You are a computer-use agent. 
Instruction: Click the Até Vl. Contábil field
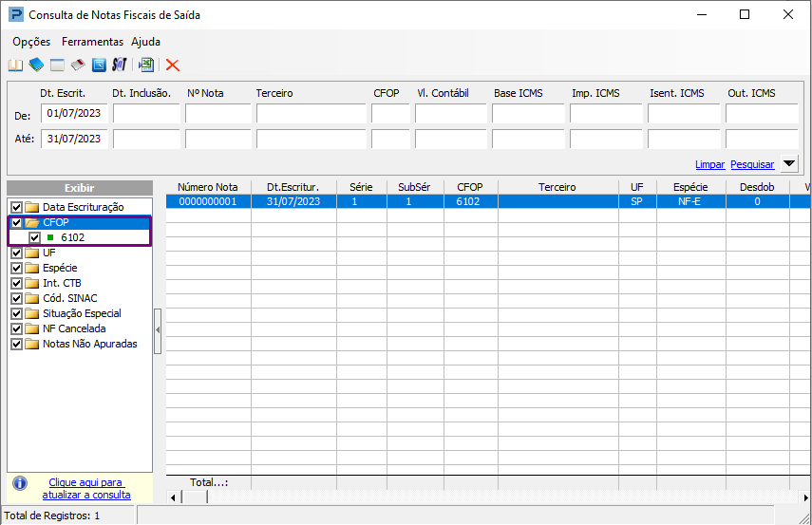[x=450, y=139]
